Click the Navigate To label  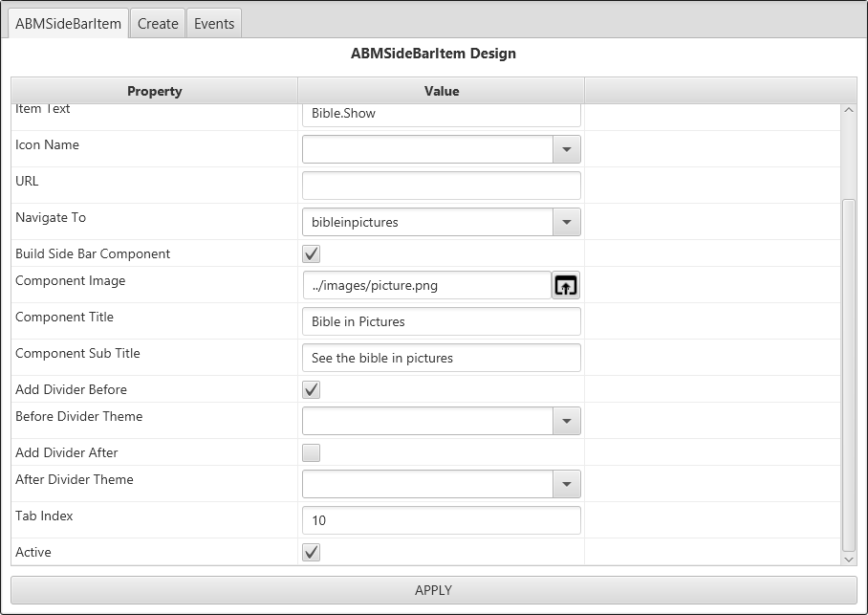coord(51,217)
